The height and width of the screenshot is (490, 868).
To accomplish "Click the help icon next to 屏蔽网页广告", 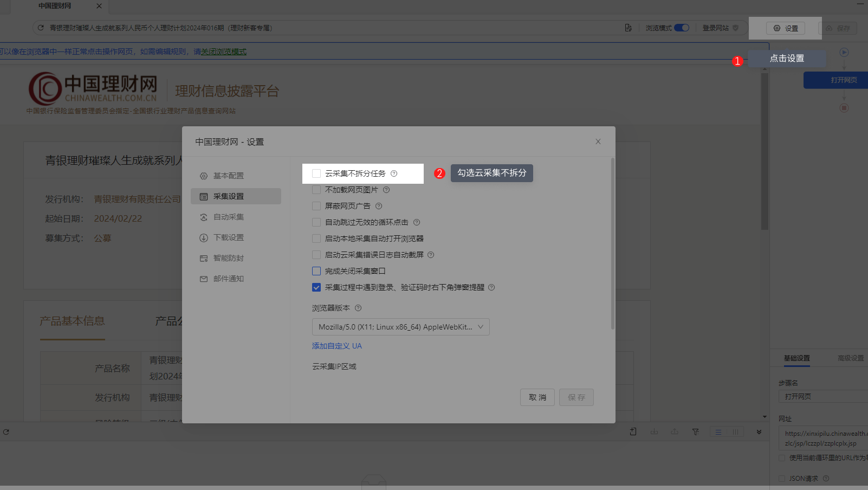I will pos(379,206).
